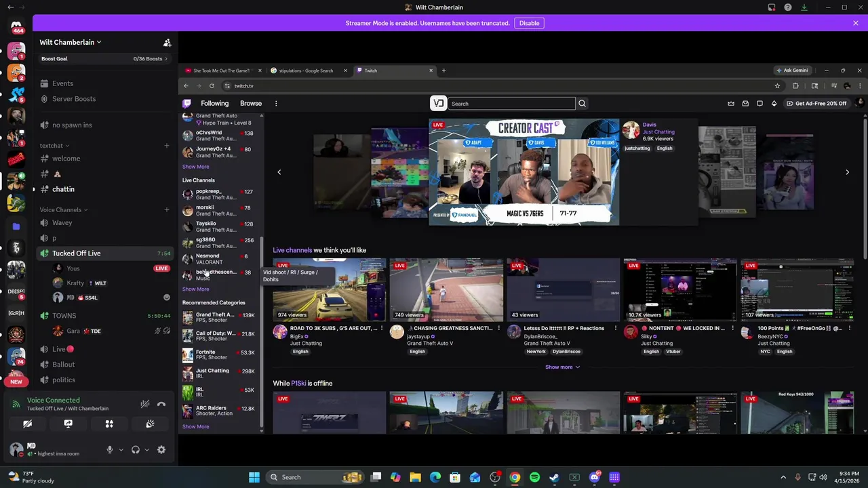The width and height of the screenshot is (868, 488).
Task: Open Discord activities launcher icon
Action: (x=109, y=424)
